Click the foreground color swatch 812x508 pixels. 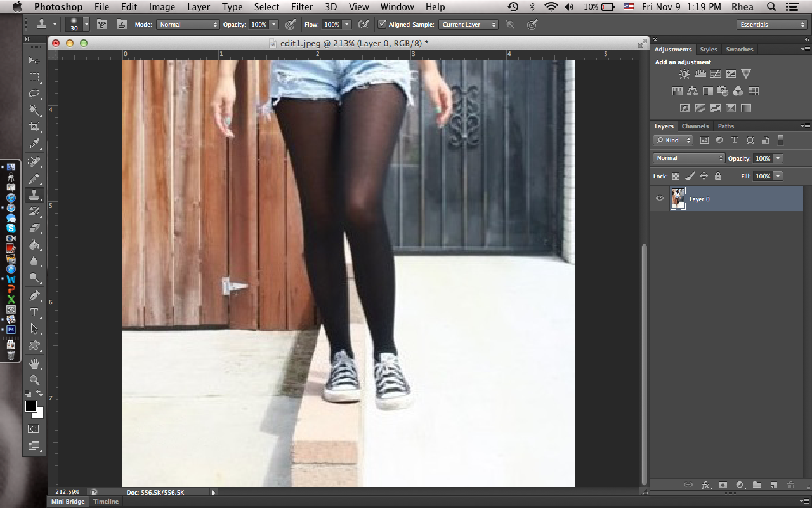31,407
